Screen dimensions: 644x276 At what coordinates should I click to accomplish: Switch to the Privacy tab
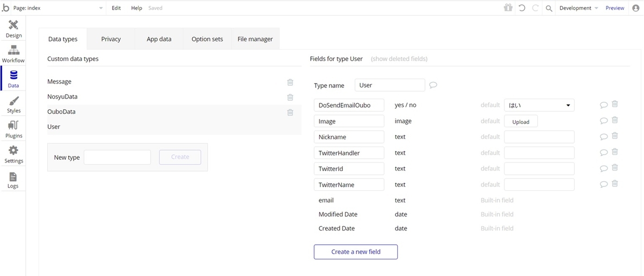tap(111, 39)
